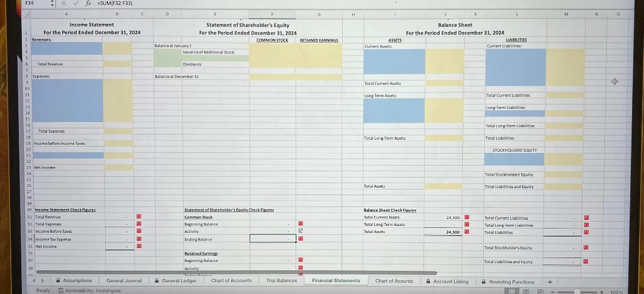644x294 pixels.
Task: Click the blue Current Assets input block
Action: click(x=395, y=62)
